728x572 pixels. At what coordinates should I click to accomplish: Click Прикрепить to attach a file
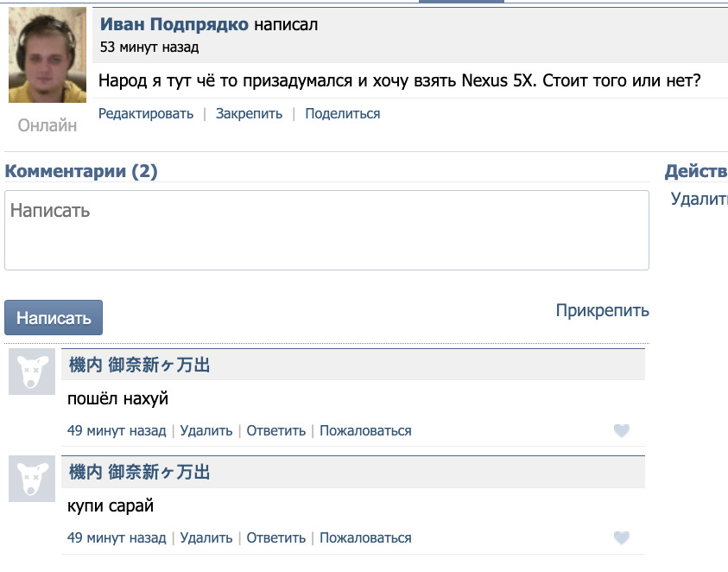602,310
